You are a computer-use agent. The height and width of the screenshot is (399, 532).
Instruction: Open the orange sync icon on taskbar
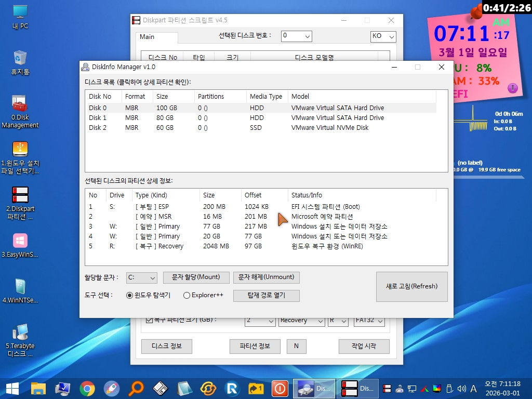point(208,389)
